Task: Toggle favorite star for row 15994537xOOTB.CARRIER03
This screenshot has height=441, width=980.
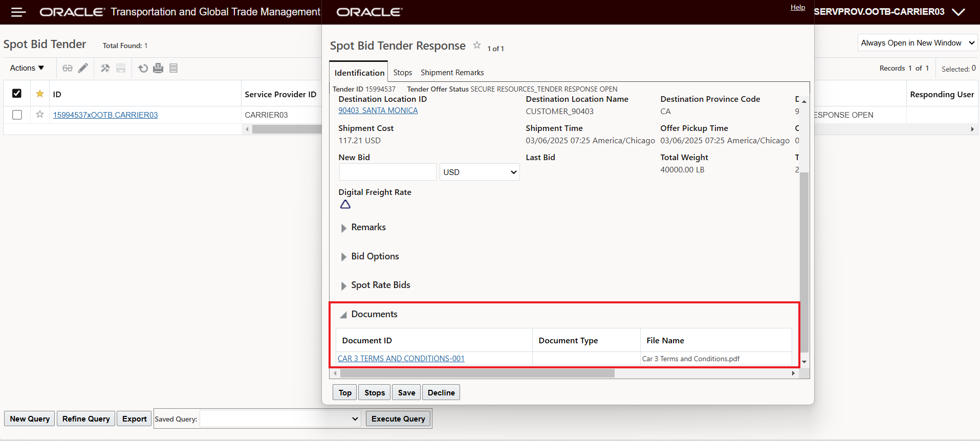Action: pos(40,115)
